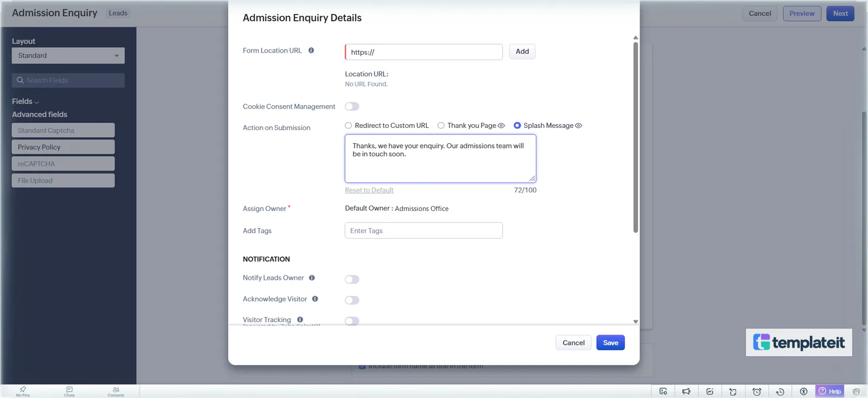Cancel the Admission Enquiry Details dialog
The image size is (868, 398).
[x=573, y=343]
